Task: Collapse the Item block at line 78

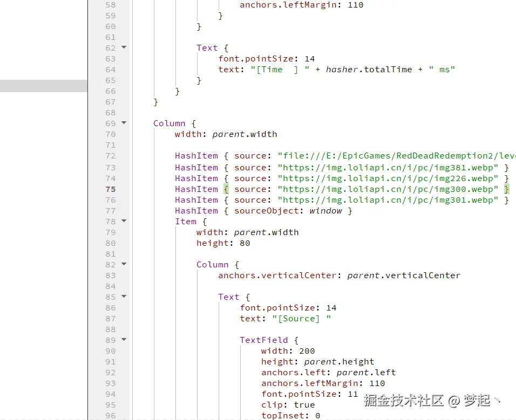Action: pos(124,221)
